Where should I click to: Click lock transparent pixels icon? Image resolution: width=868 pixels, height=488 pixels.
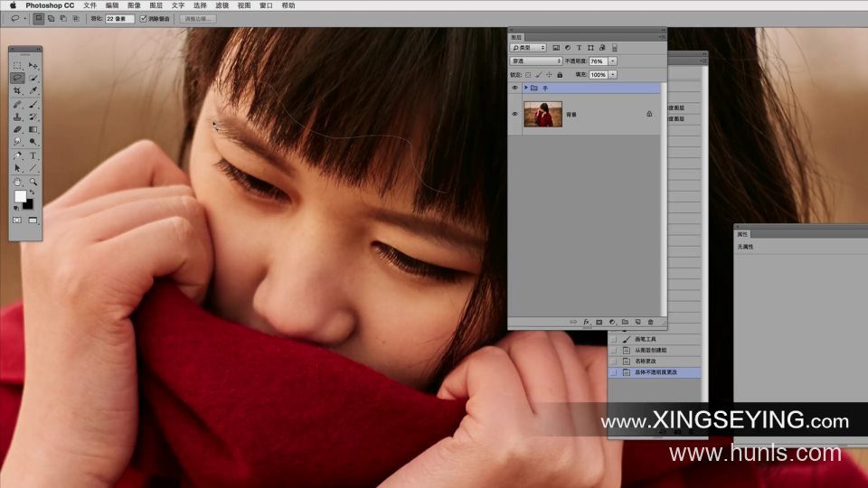coord(528,75)
